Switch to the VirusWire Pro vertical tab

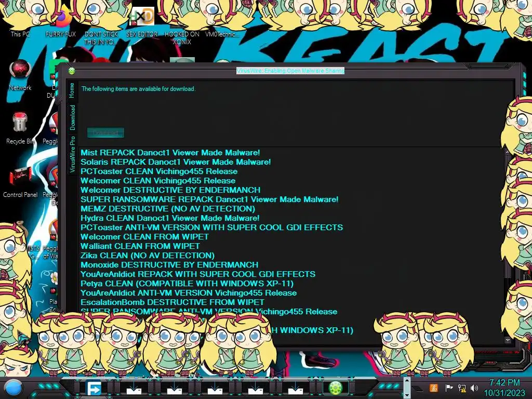[x=72, y=154]
